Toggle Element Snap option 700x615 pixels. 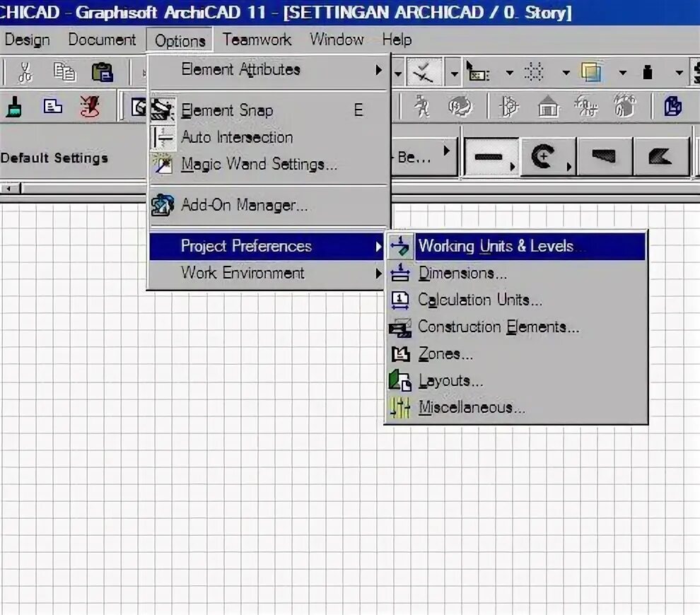[x=268, y=110]
